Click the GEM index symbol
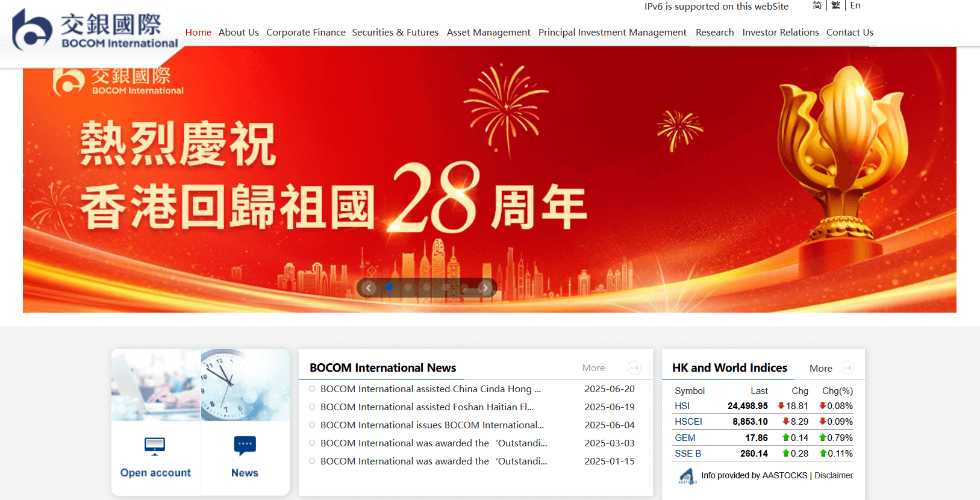 [685, 438]
